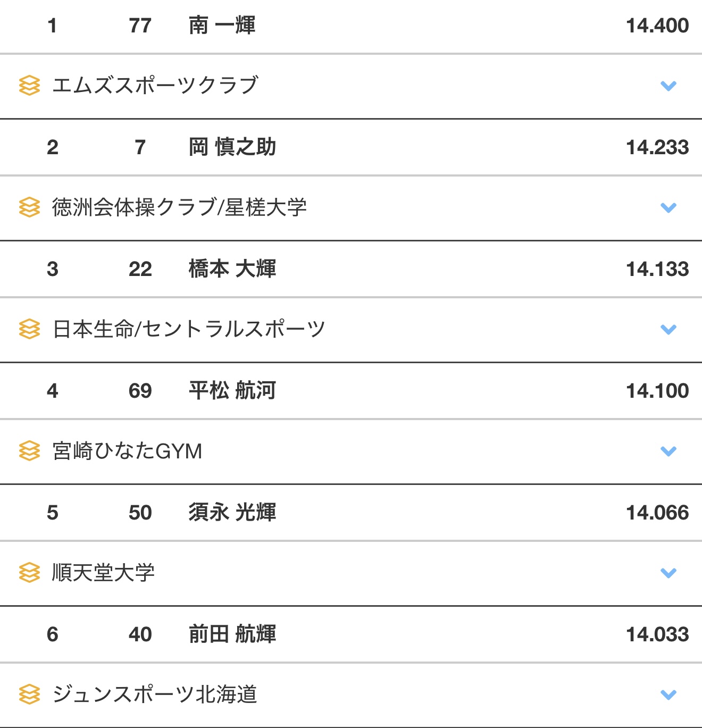Expand the エムズスポーツクラブ row chevron
Viewport: 702px width, 728px height.
click(x=668, y=86)
